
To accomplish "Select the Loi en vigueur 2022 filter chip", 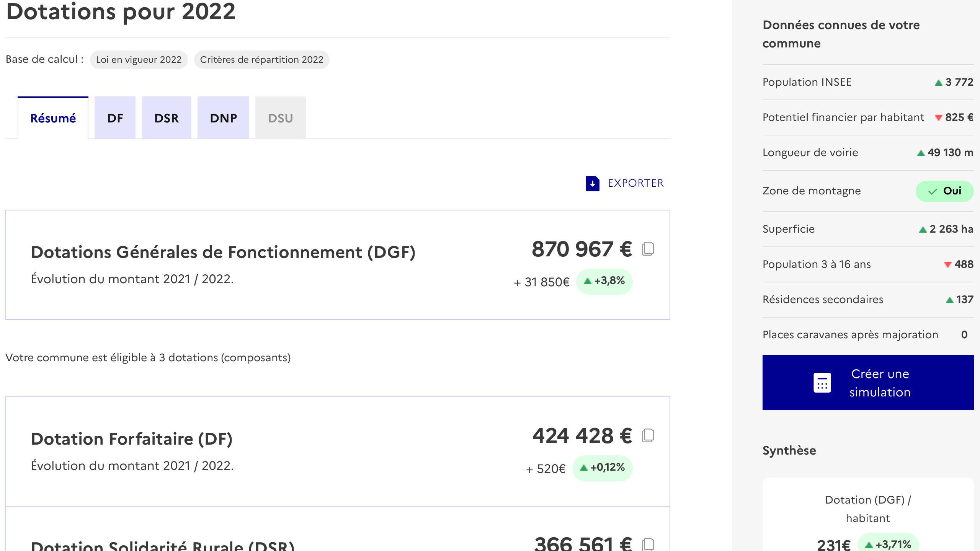I will point(139,60).
